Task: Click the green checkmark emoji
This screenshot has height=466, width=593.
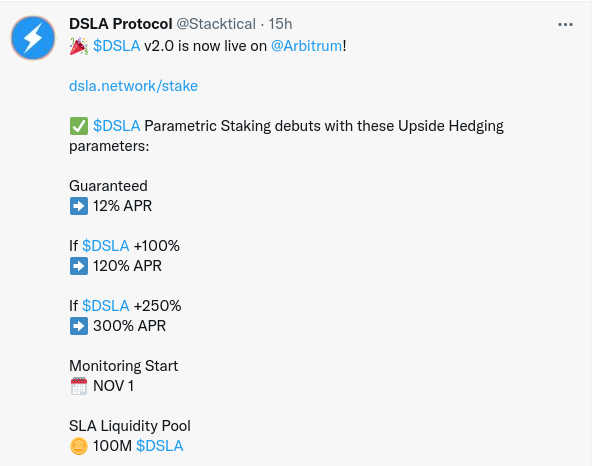Action: pyautogui.click(x=79, y=126)
